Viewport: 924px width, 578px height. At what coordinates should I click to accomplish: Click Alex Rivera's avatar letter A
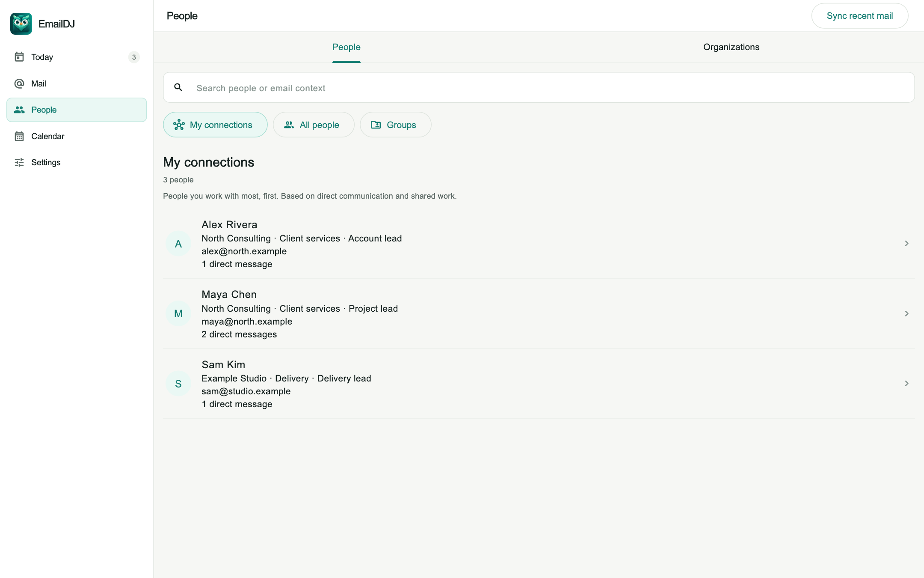178,244
